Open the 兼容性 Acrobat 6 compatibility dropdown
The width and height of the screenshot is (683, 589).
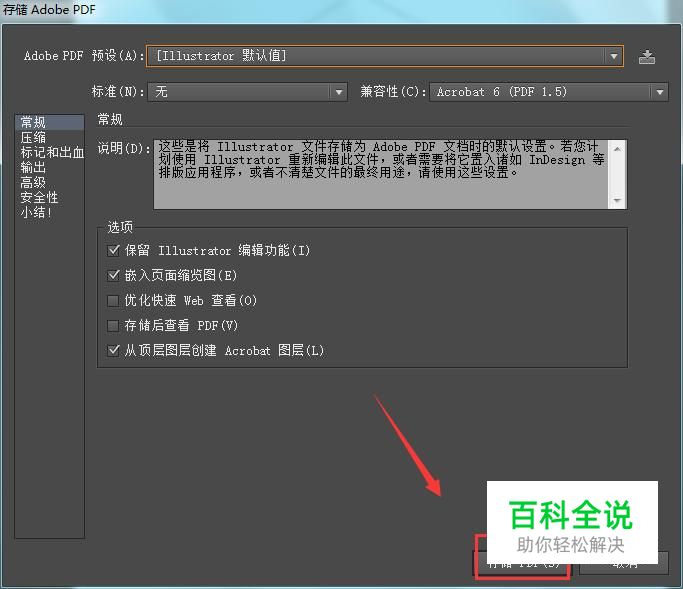click(x=548, y=92)
